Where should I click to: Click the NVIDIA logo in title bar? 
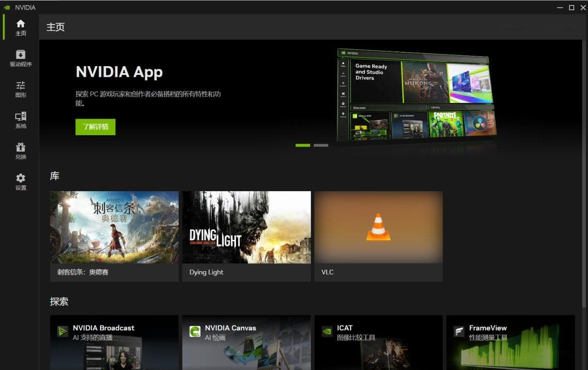click(x=7, y=7)
